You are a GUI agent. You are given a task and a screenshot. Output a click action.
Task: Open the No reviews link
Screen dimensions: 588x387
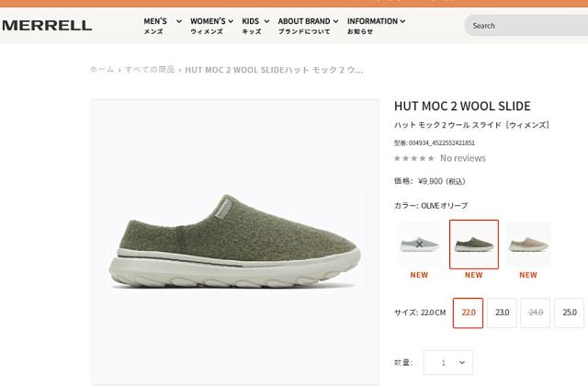(x=463, y=158)
